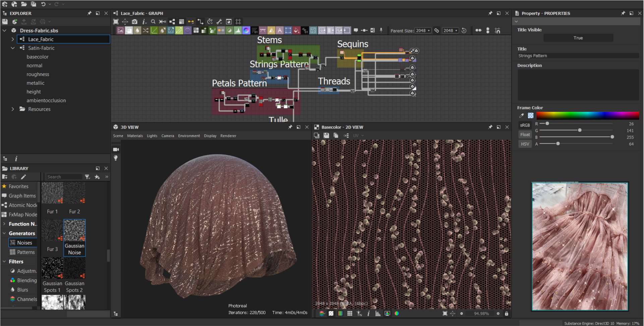Open the Environment menu in 3D view
The height and width of the screenshot is (326, 644).
tap(189, 136)
